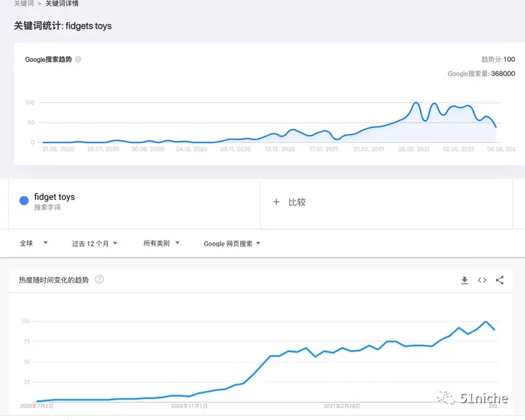Image resolution: width=525 pixels, height=420 pixels.
Task: Click the 搜索字词 label under fidget toys
Action: click(47, 207)
